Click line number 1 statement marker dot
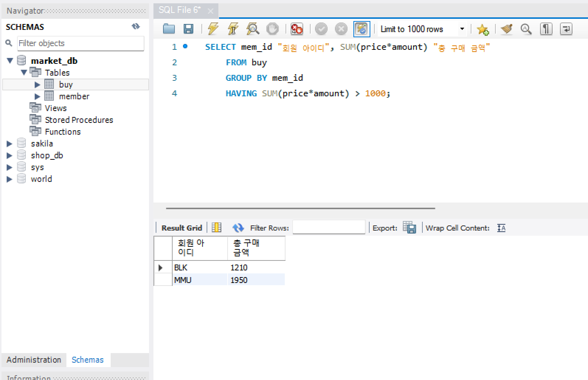Image resolution: width=588 pixels, height=380 pixels. point(185,46)
